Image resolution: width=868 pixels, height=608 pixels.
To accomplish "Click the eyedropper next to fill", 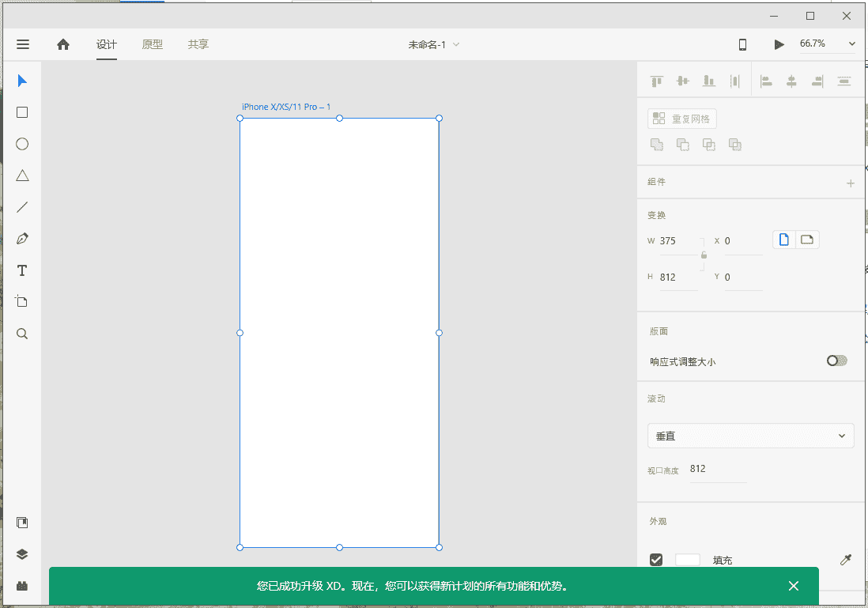I will coord(845,560).
